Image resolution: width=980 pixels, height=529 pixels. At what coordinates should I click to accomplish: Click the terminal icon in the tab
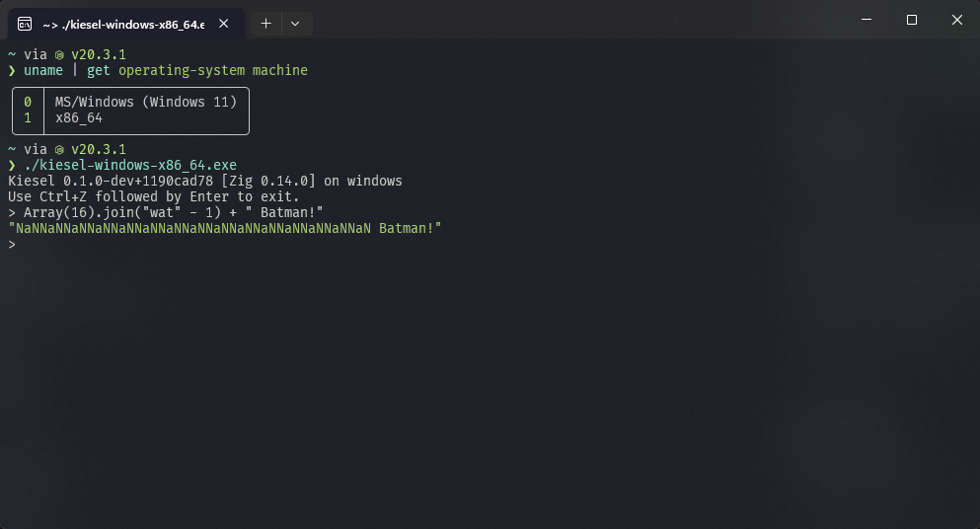[25, 24]
